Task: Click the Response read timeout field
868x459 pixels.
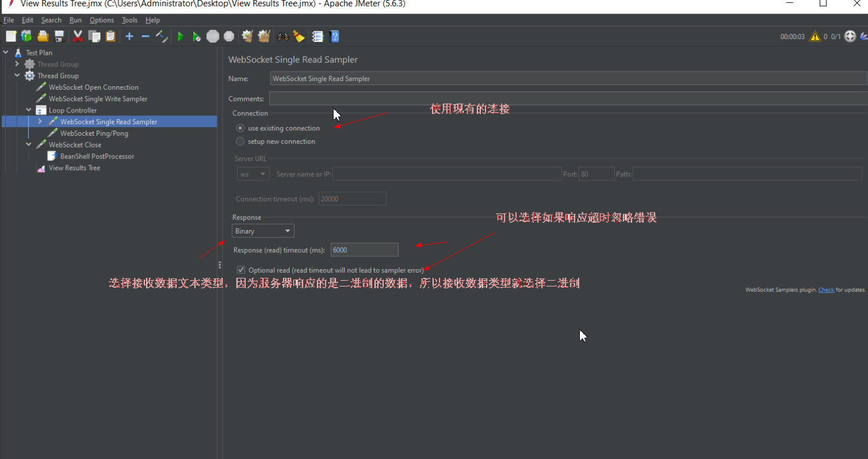Action: 364,250
